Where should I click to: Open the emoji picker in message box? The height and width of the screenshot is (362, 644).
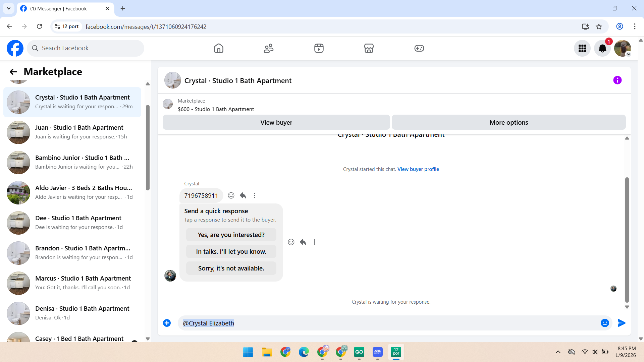click(605, 323)
